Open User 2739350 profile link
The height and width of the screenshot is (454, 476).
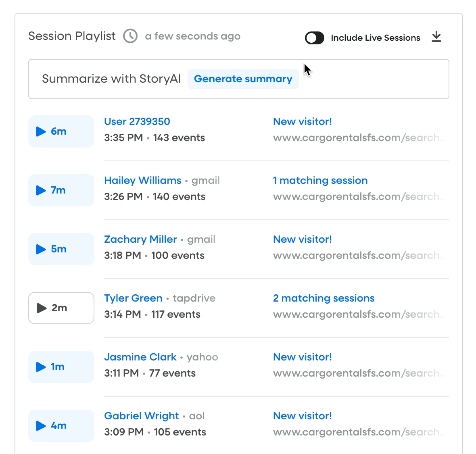click(137, 121)
